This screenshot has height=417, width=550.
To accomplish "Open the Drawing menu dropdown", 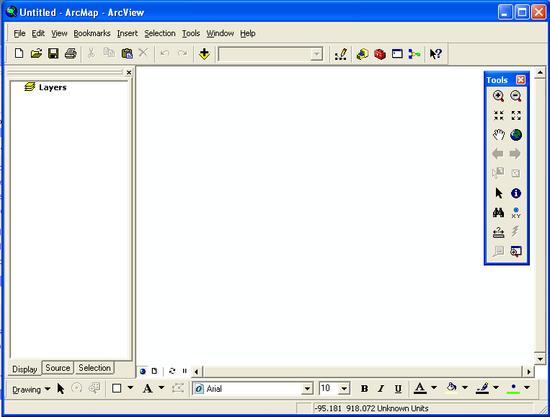I will [31, 389].
